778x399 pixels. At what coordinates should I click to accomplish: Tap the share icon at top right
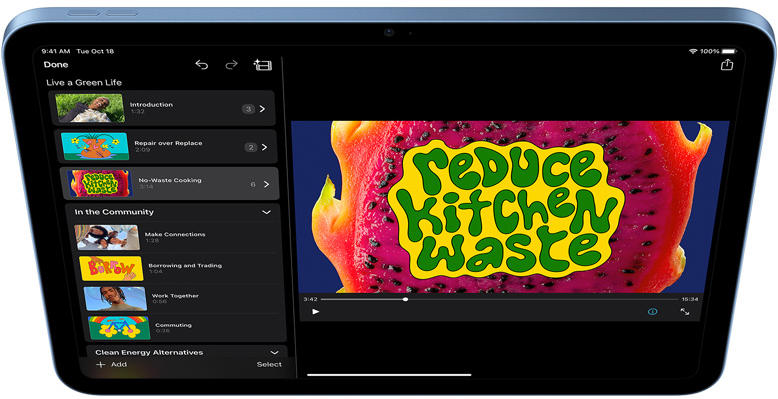click(x=727, y=65)
